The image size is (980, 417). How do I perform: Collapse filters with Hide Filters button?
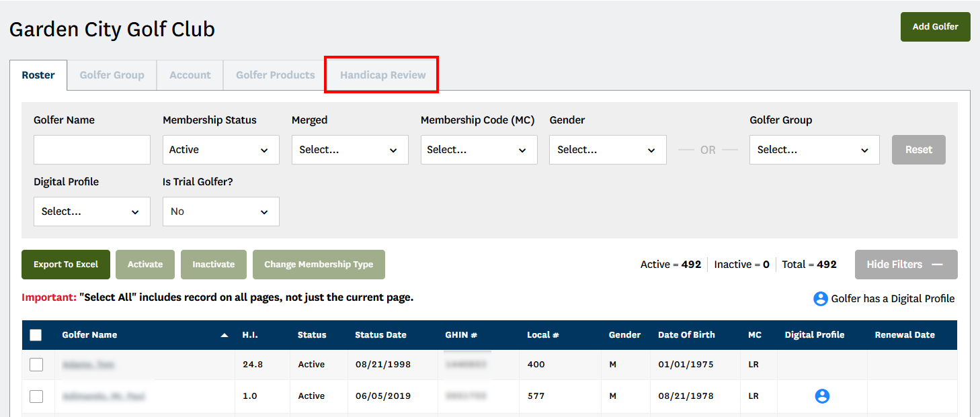click(x=905, y=265)
